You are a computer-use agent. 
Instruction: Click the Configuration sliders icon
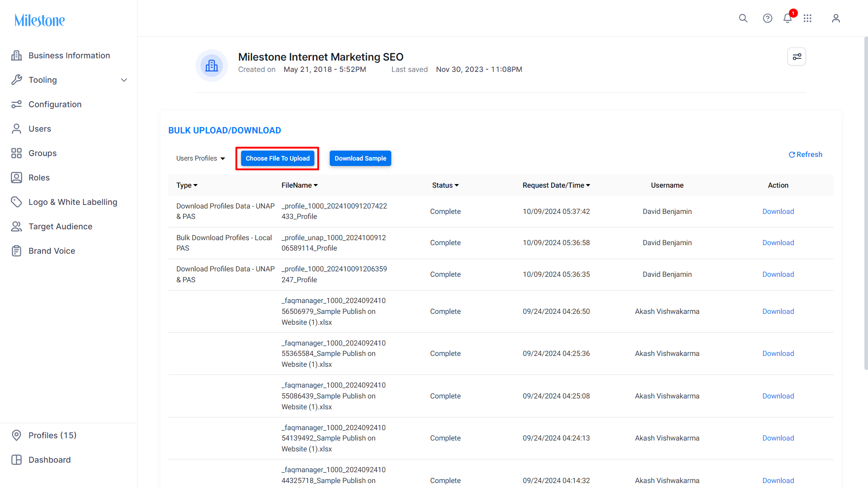tap(17, 104)
